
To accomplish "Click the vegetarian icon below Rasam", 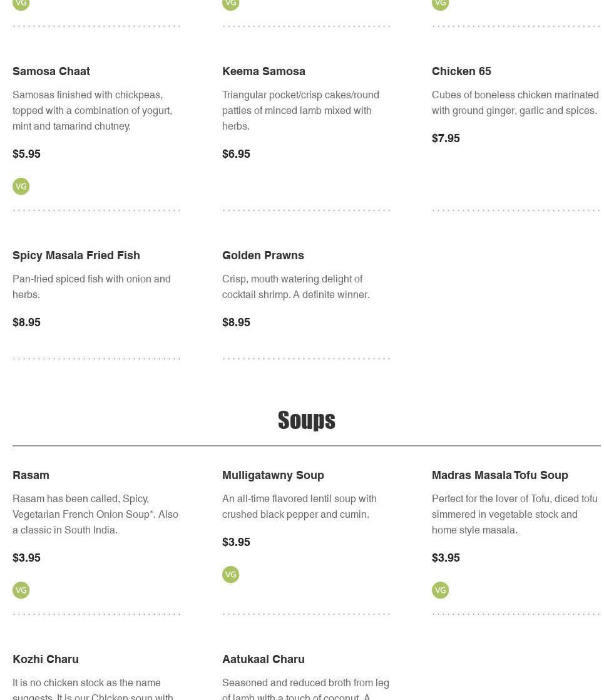I will [21, 590].
